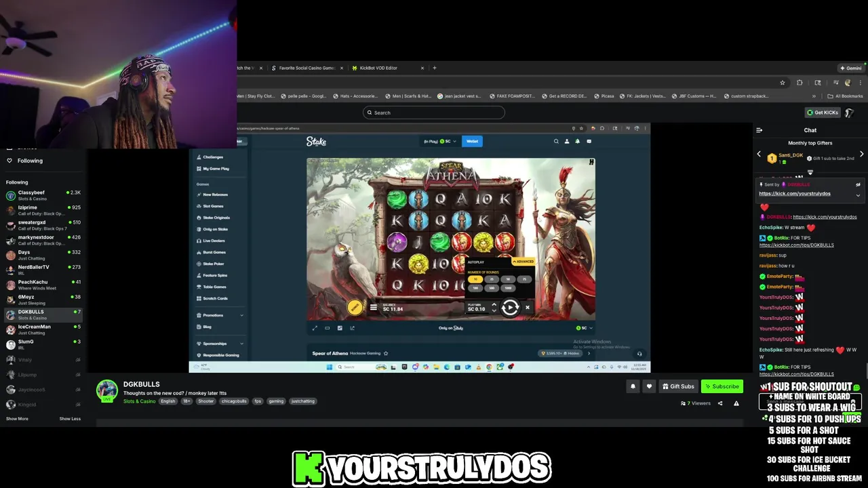Open the Stake search icon

(556, 141)
